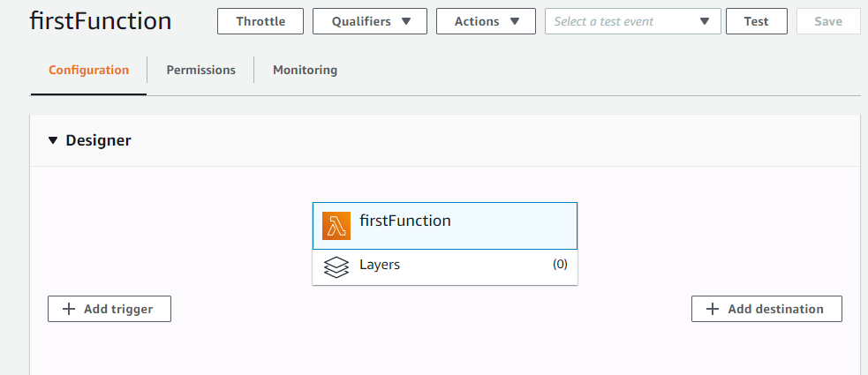Expand the Select a test event combo box
Image resolution: width=868 pixels, height=375 pixels.
click(632, 21)
